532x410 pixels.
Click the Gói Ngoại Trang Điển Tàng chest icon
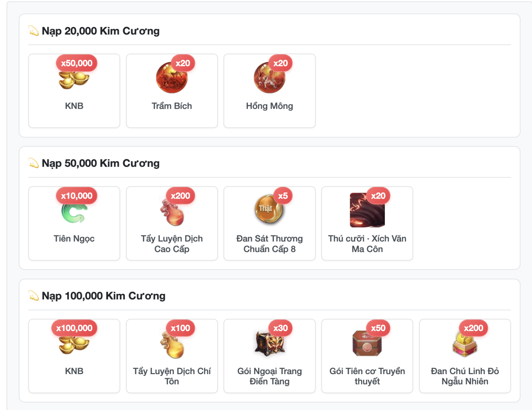[x=269, y=344]
